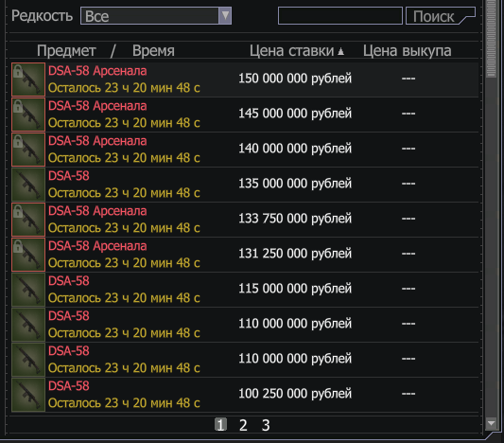Click the scrollbar down arrow
The width and height of the screenshot is (504, 443).
(x=491, y=423)
